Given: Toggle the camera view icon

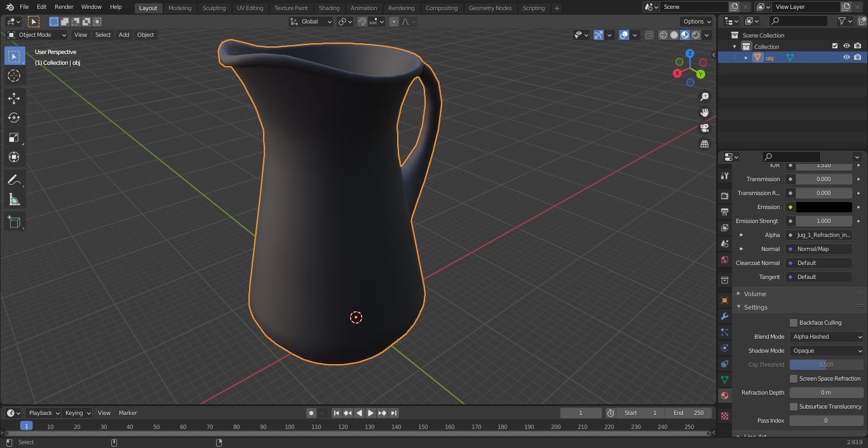Looking at the screenshot, I should [x=704, y=128].
